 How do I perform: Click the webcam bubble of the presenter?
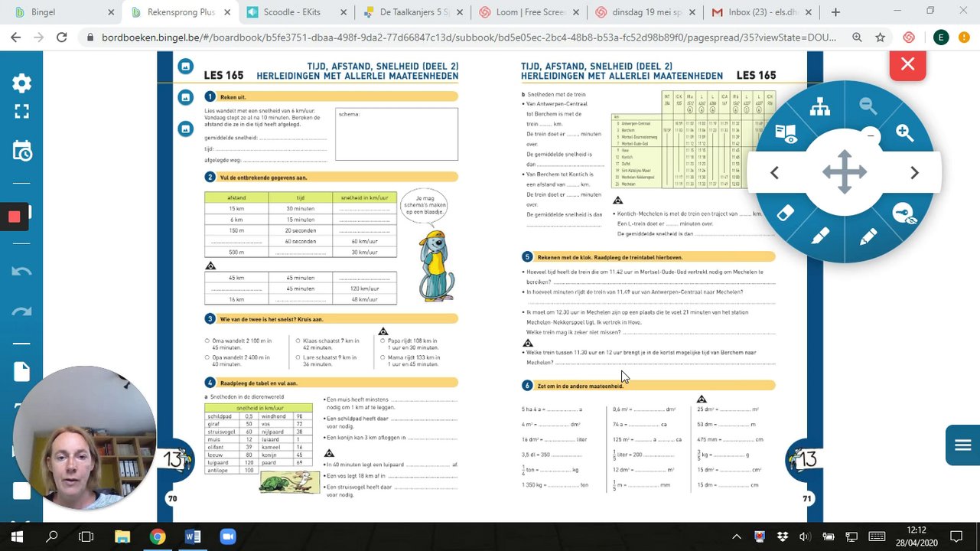pyautogui.click(x=84, y=439)
